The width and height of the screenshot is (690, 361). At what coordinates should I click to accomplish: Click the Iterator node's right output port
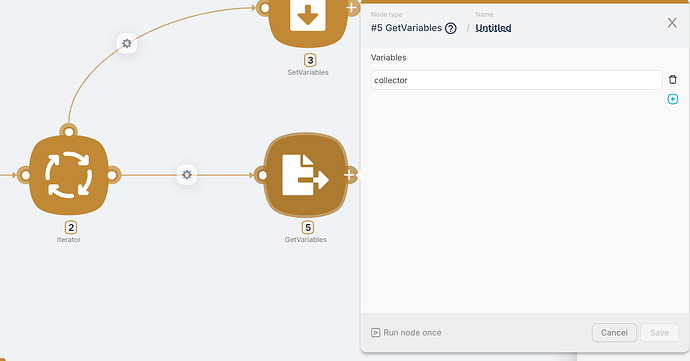pyautogui.click(x=112, y=176)
